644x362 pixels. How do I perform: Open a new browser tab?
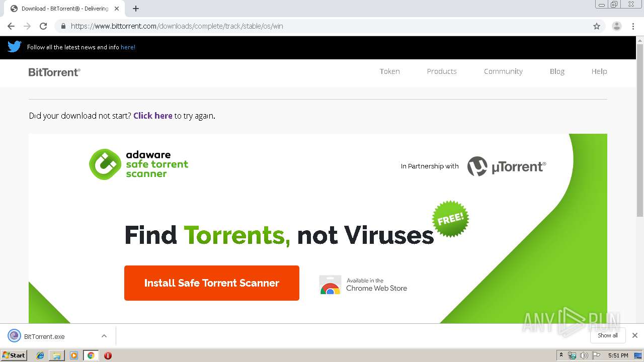[136, 9]
